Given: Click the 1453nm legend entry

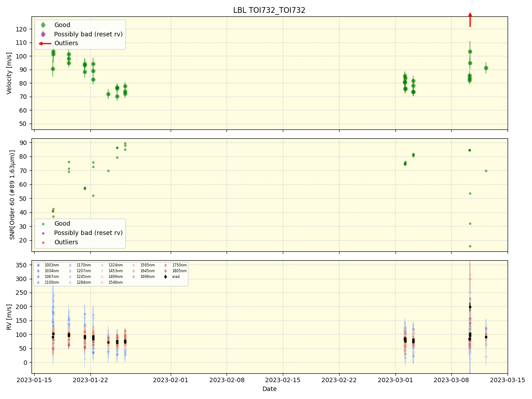Looking at the screenshot, I should (115, 271).
